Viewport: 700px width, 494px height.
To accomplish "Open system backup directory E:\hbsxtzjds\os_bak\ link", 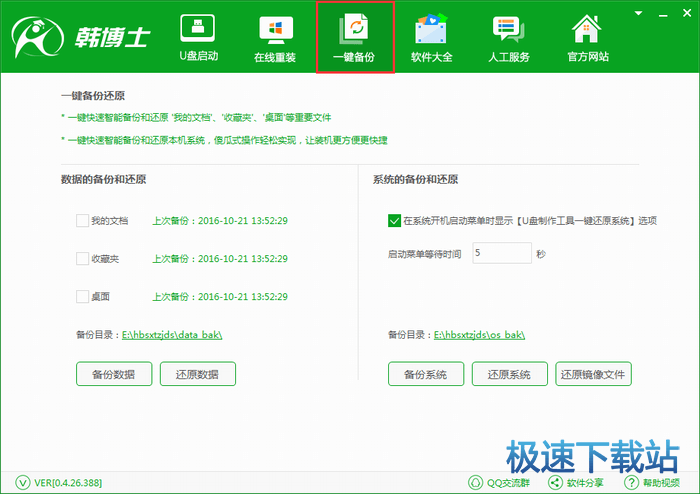I will [479, 335].
